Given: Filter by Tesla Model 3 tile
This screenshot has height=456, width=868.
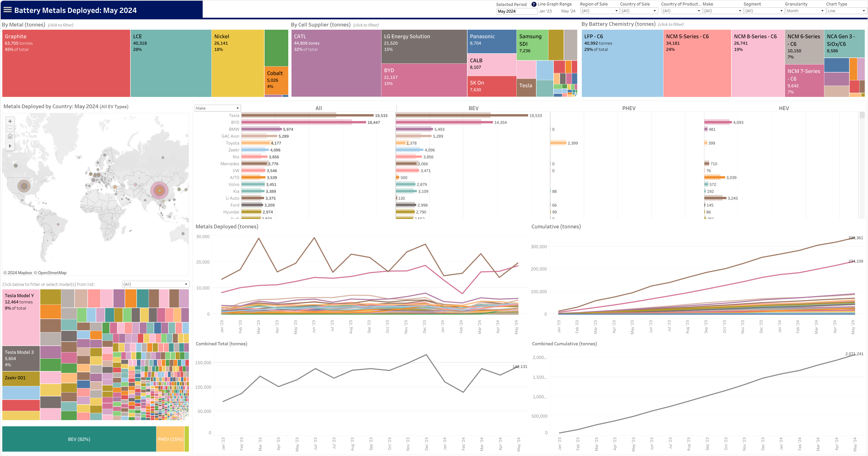Looking at the screenshot, I should coord(21,359).
